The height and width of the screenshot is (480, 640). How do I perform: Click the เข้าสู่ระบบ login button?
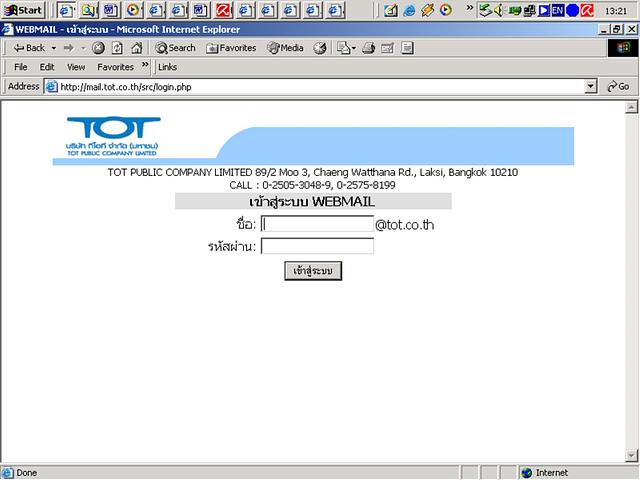[313, 271]
